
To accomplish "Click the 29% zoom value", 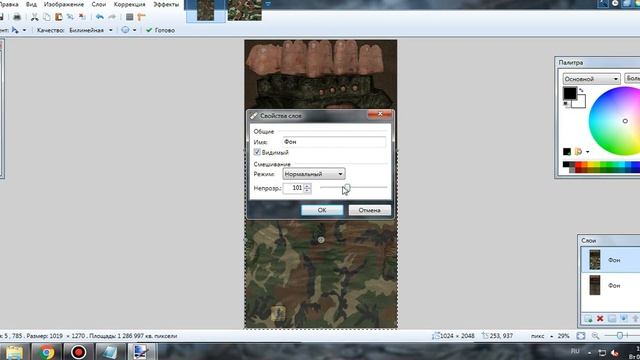I will pos(564,336).
